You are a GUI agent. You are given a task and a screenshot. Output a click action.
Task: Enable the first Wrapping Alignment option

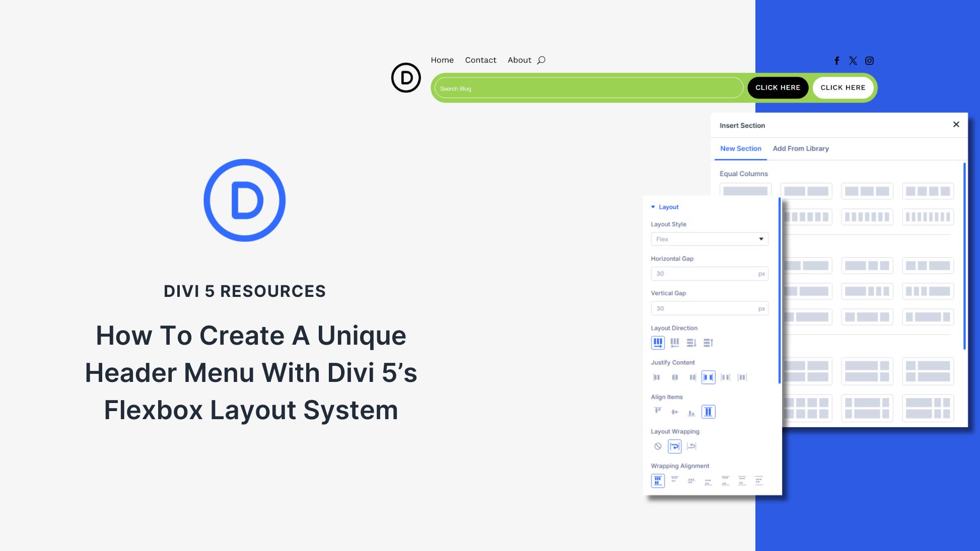(658, 481)
